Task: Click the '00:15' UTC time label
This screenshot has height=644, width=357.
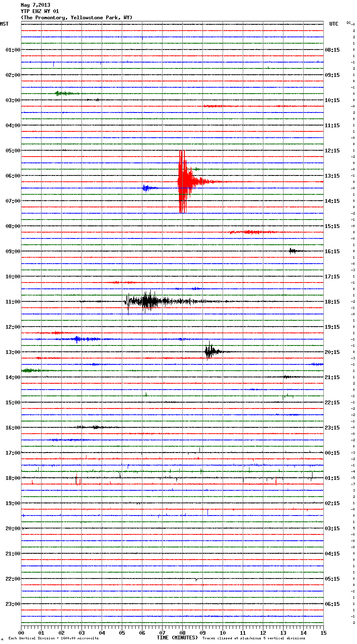Action: 332,453
